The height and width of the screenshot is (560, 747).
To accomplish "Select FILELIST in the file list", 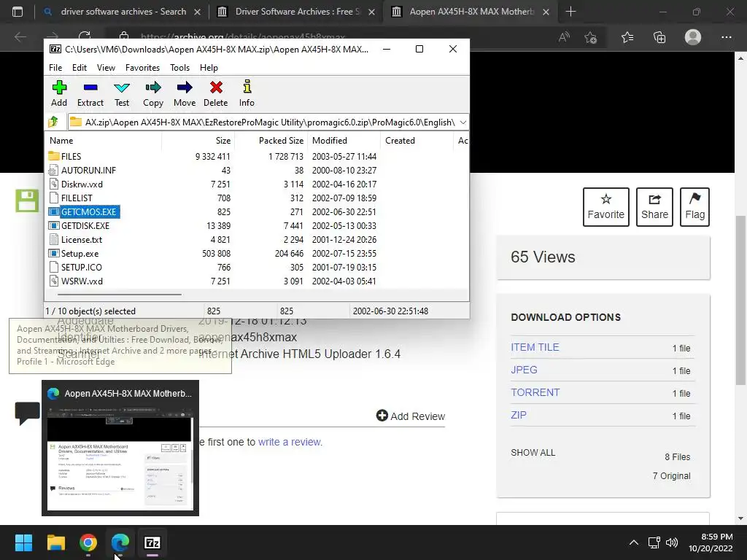I will (x=76, y=198).
